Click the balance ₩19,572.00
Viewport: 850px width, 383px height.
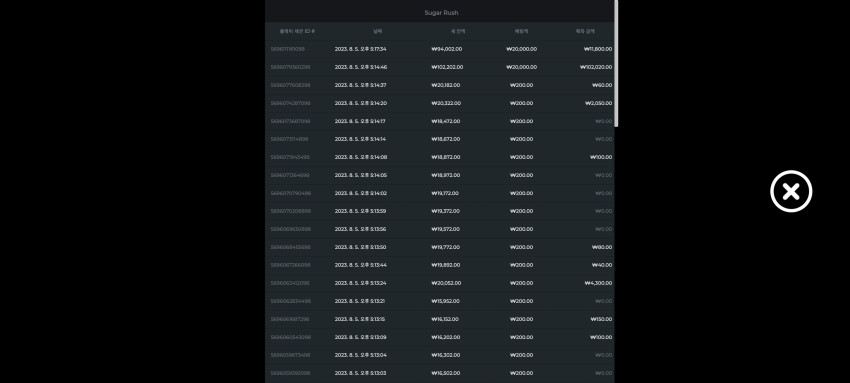pyautogui.click(x=446, y=229)
